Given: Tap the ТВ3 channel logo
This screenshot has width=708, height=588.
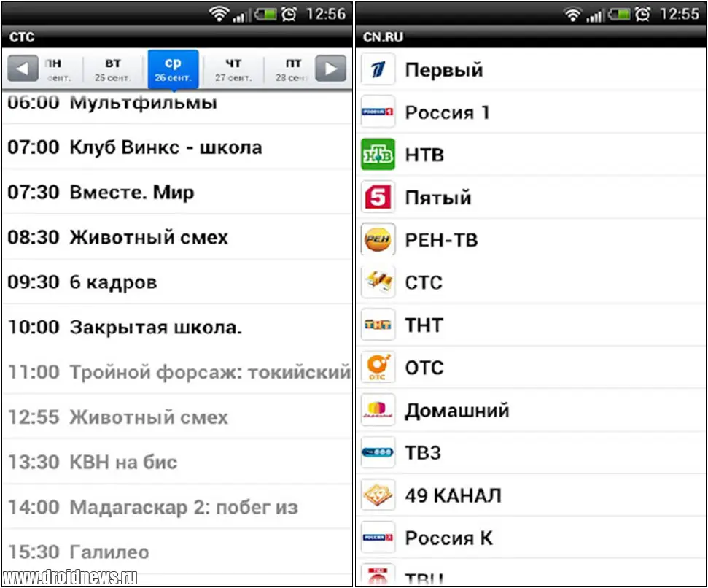Looking at the screenshot, I should [x=378, y=452].
